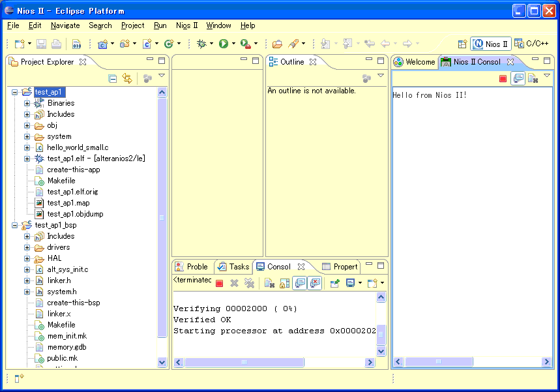Click the Debug bug icon in toolbar
Viewport: 560px width, 392px height.
coord(202,44)
